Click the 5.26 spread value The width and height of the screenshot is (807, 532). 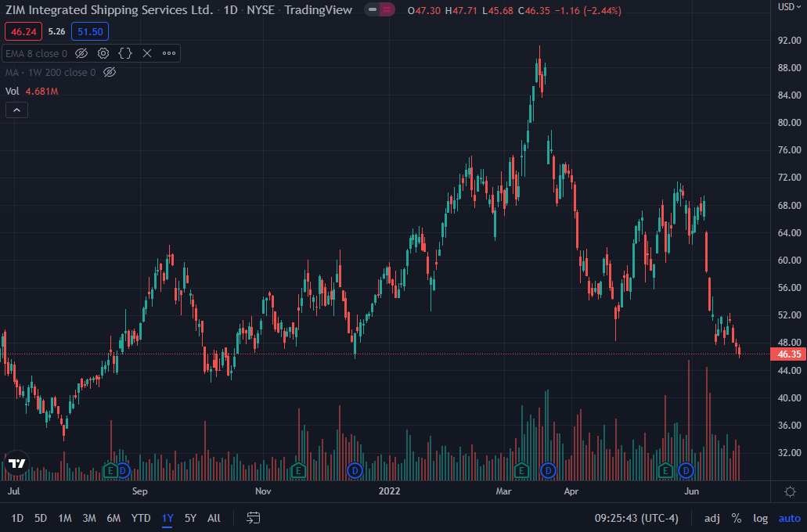click(x=56, y=31)
